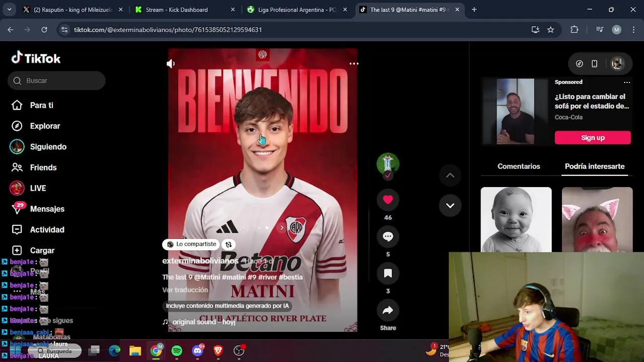The width and height of the screenshot is (644, 362).
Task: Open the creator's avatar beside the post
Action: click(x=388, y=163)
